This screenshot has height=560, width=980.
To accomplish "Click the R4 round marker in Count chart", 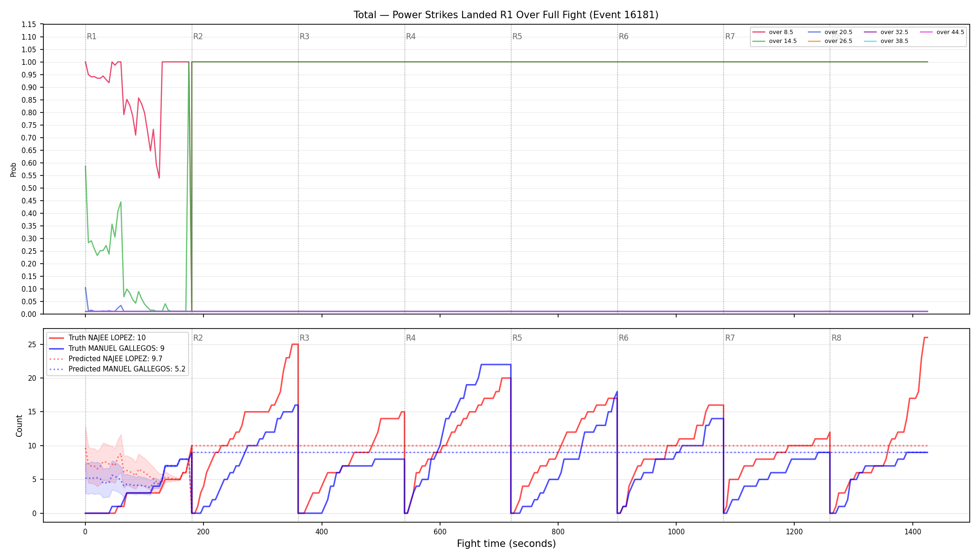I will 411,338.
